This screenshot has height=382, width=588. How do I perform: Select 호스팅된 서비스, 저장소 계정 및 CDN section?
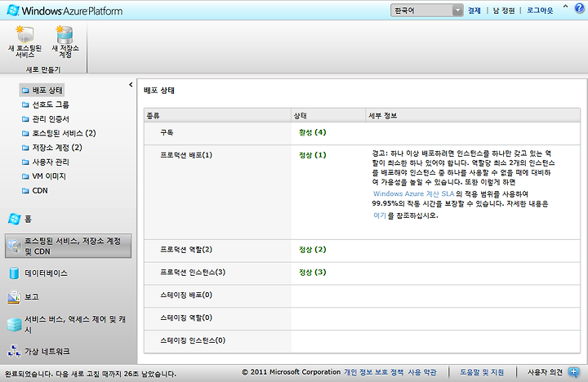coord(69,246)
